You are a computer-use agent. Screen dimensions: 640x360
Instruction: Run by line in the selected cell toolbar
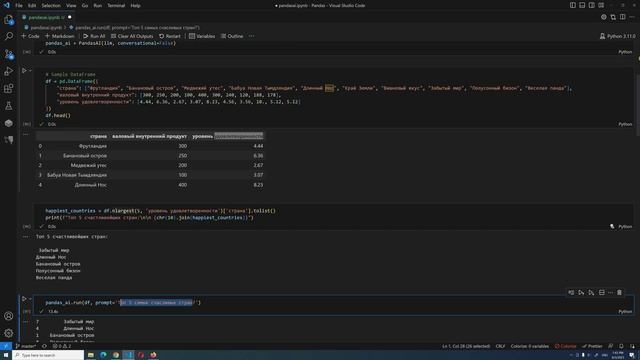tap(571, 292)
